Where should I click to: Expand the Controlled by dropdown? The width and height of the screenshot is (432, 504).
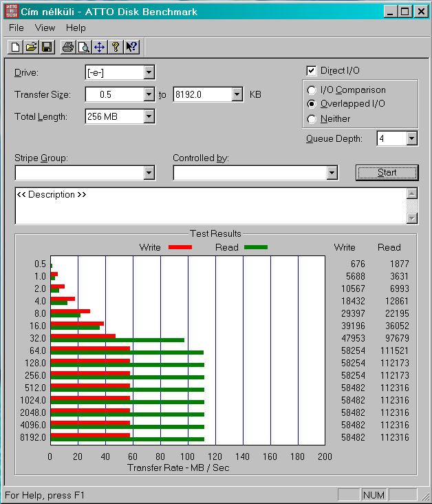point(332,173)
